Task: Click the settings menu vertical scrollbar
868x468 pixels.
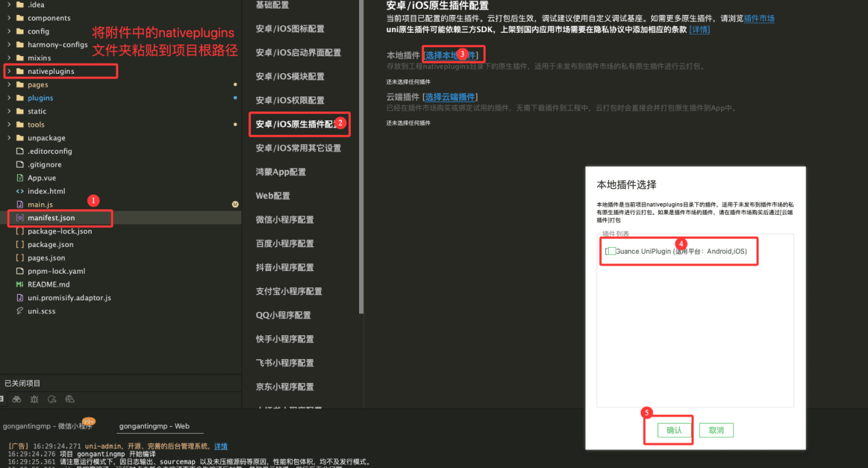Action: [x=361, y=157]
